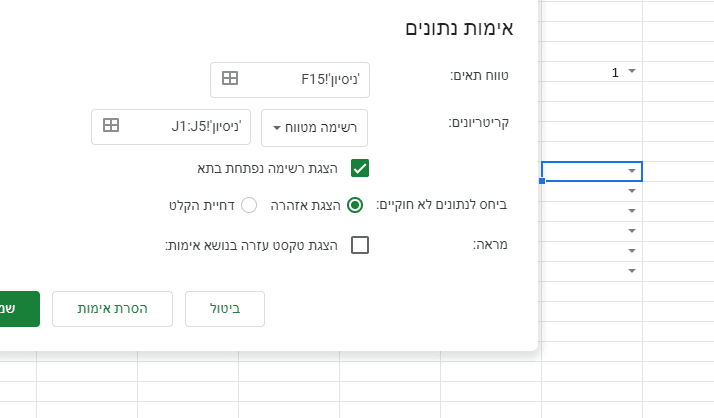Screen dimensions: 714x418
Task: Click the grid range-picker icon in the J1:J5 criteria field
Action: pyautogui.click(x=111, y=126)
